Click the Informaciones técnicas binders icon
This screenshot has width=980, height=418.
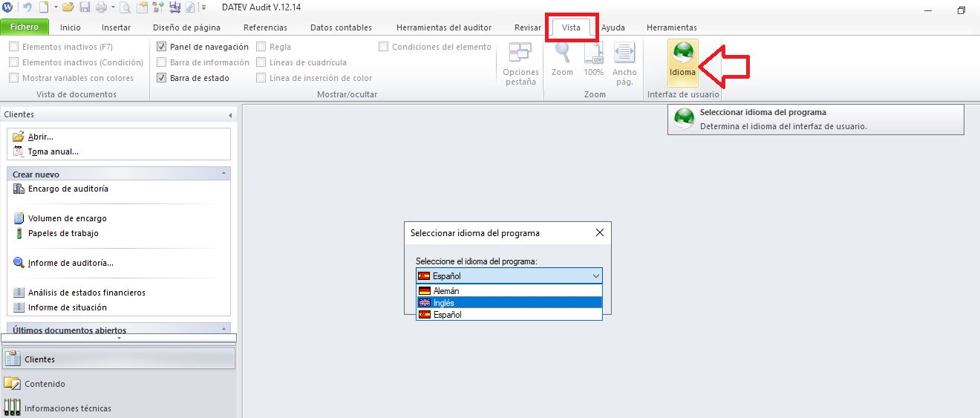click(12, 408)
